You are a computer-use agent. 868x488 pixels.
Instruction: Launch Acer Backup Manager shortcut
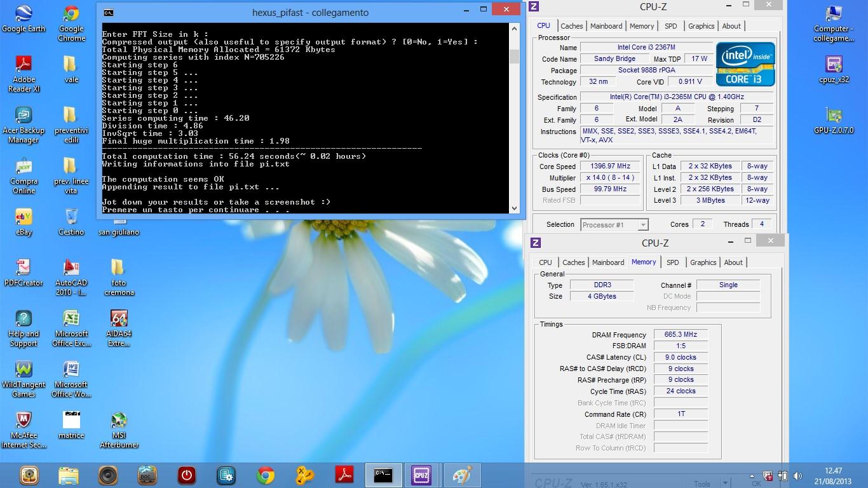pyautogui.click(x=24, y=125)
